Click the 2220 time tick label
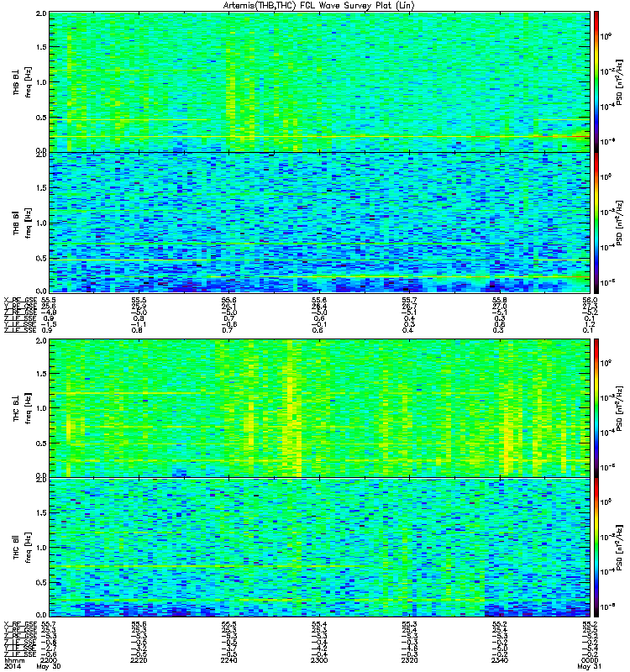 tap(139, 660)
